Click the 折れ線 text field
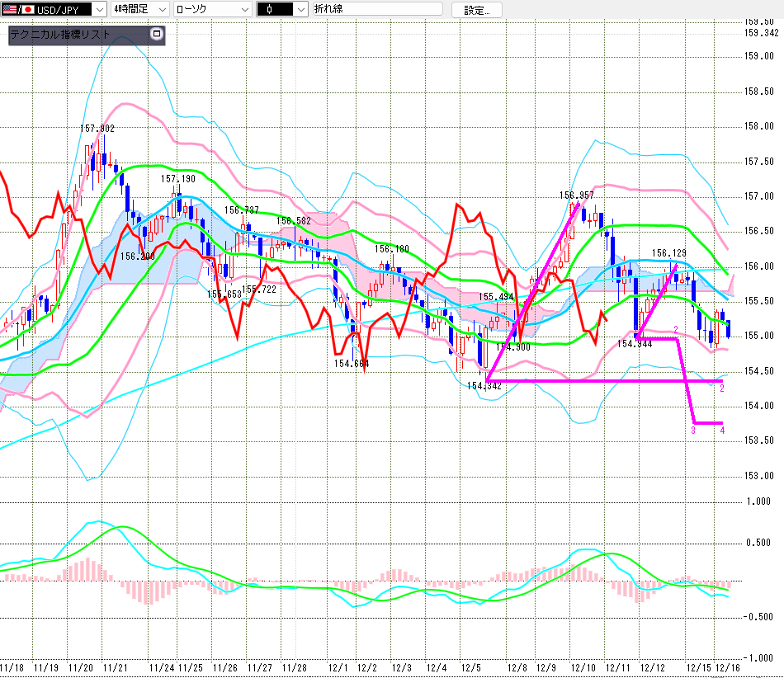The image size is (784, 678). pyautogui.click(x=377, y=10)
